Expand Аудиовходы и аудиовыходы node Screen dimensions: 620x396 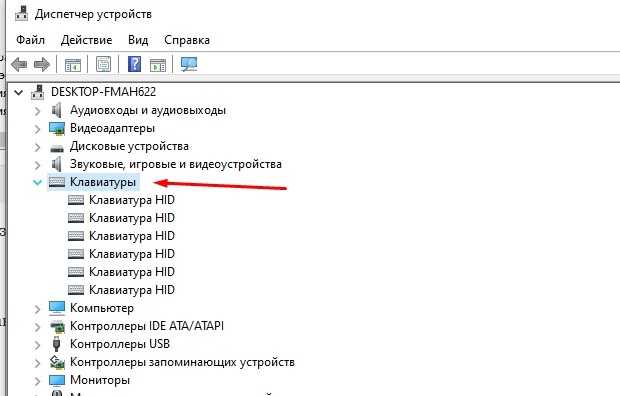(x=38, y=111)
